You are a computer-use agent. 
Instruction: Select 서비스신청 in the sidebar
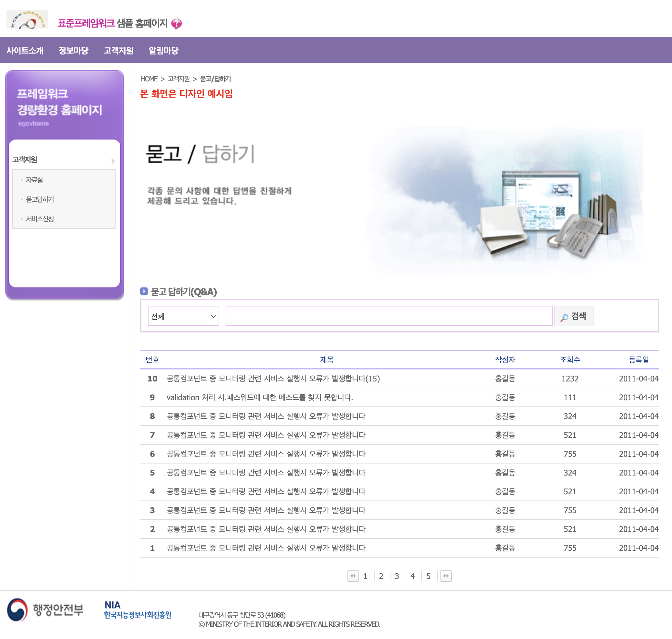point(40,219)
